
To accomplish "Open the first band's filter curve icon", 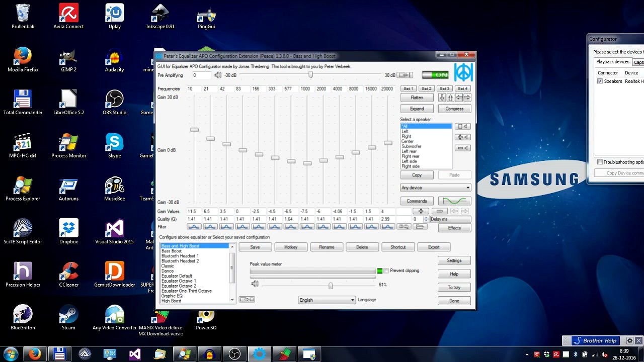I will pyautogui.click(x=194, y=227).
